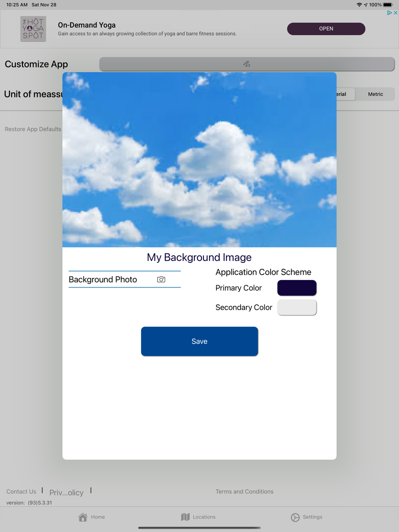Pick the Primary Color swatch
Image resolution: width=399 pixels, height=532 pixels.
pyautogui.click(x=297, y=288)
